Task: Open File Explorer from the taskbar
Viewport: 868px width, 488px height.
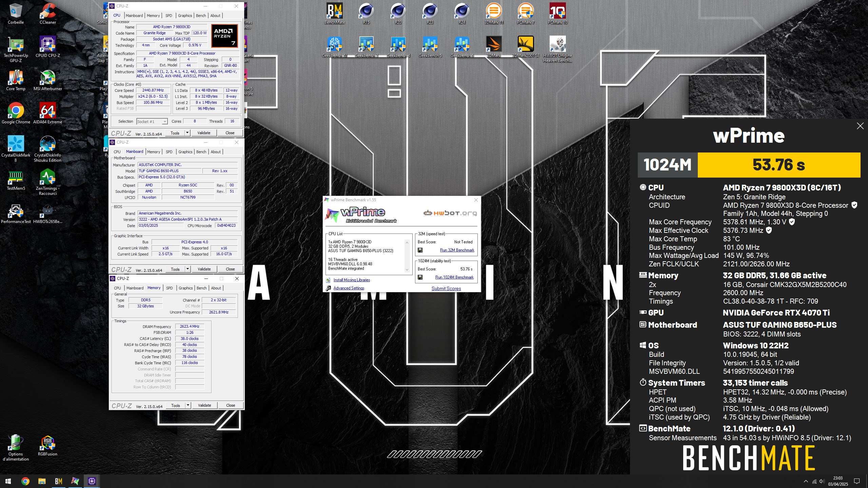Action: [x=42, y=481]
